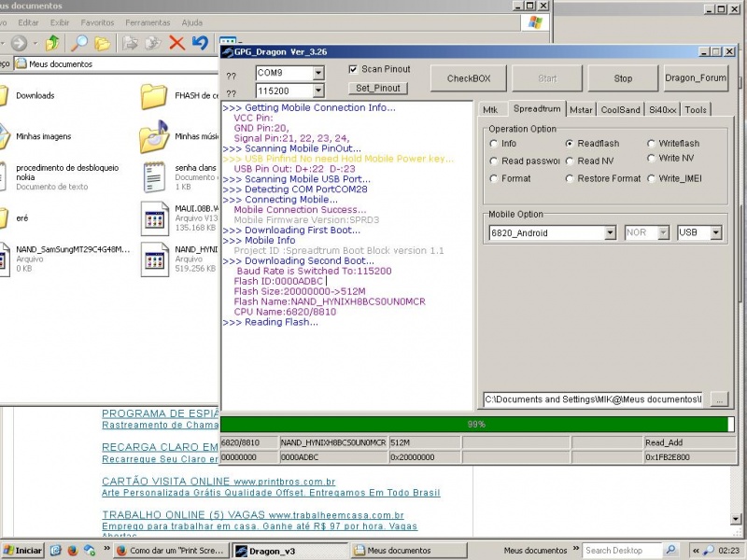Select the Minhas músicas folder icon

pos(154,136)
